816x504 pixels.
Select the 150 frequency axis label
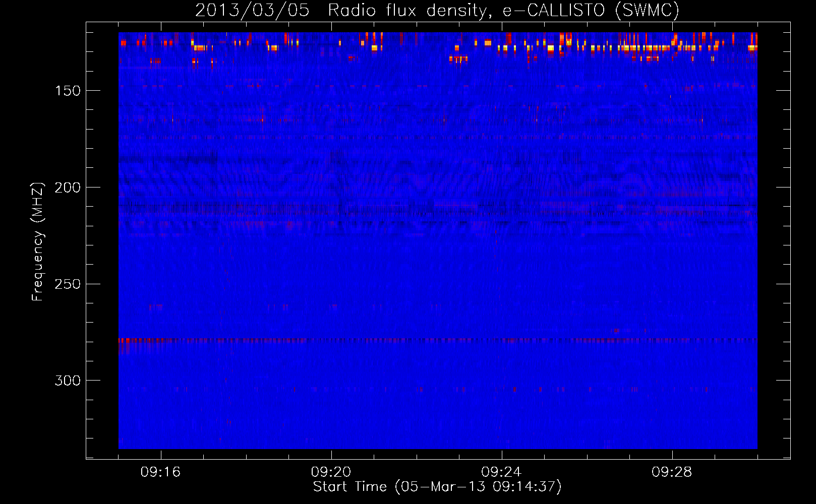pos(68,91)
